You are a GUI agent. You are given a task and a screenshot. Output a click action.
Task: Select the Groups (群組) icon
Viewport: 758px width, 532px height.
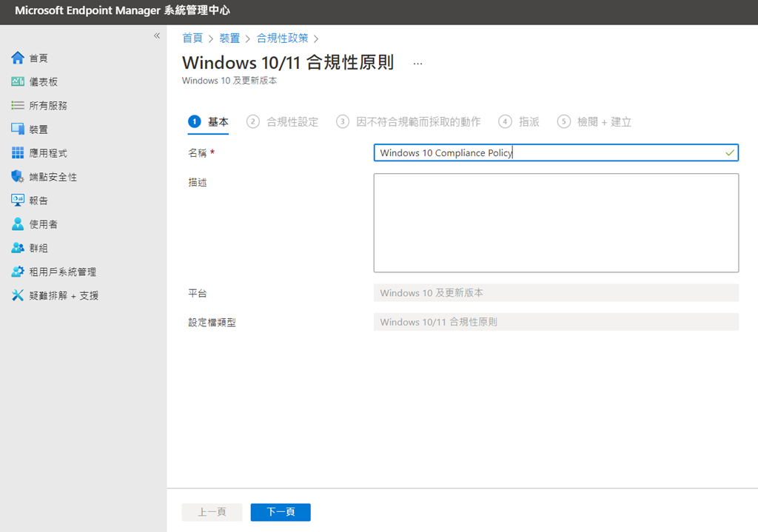point(18,248)
